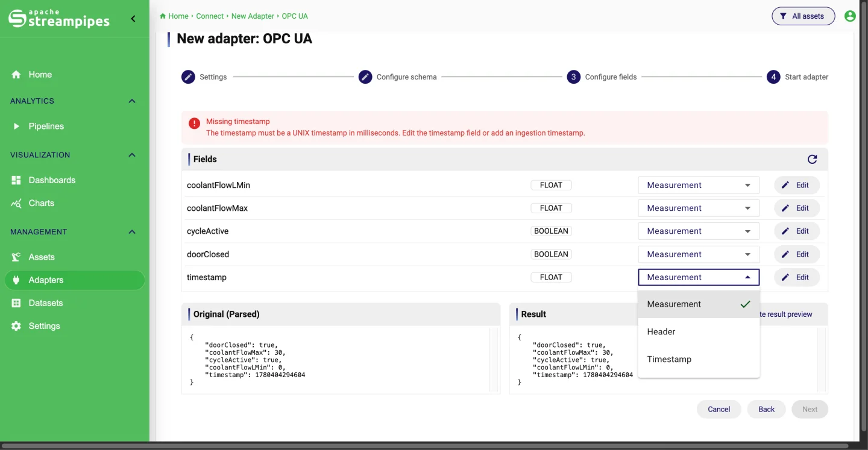Image resolution: width=868 pixels, height=450 pixels.
Task: Select Header option in dropdown list
Action: pyautogui.click(x=699, y=332)
